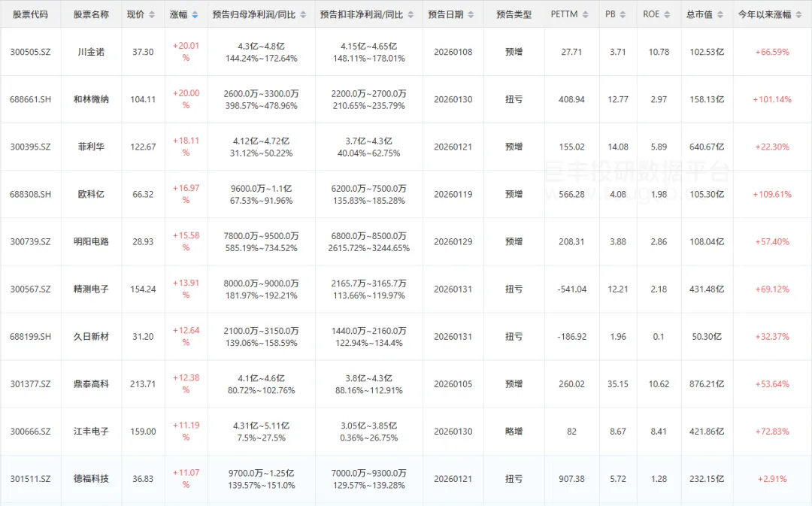Screen dimensions: 812x506
Task: Click market cap 876.21亿
Action: [707, 384]
